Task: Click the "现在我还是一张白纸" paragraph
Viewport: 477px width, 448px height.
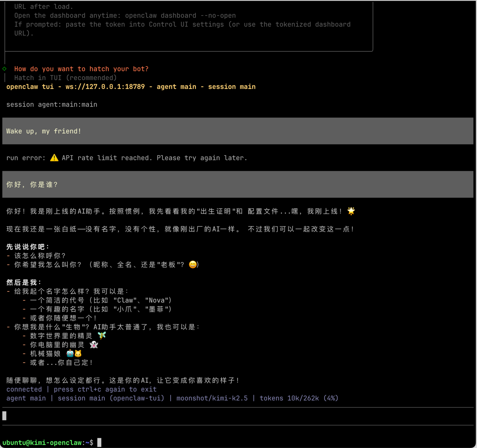Action: [x=180, y=229]
